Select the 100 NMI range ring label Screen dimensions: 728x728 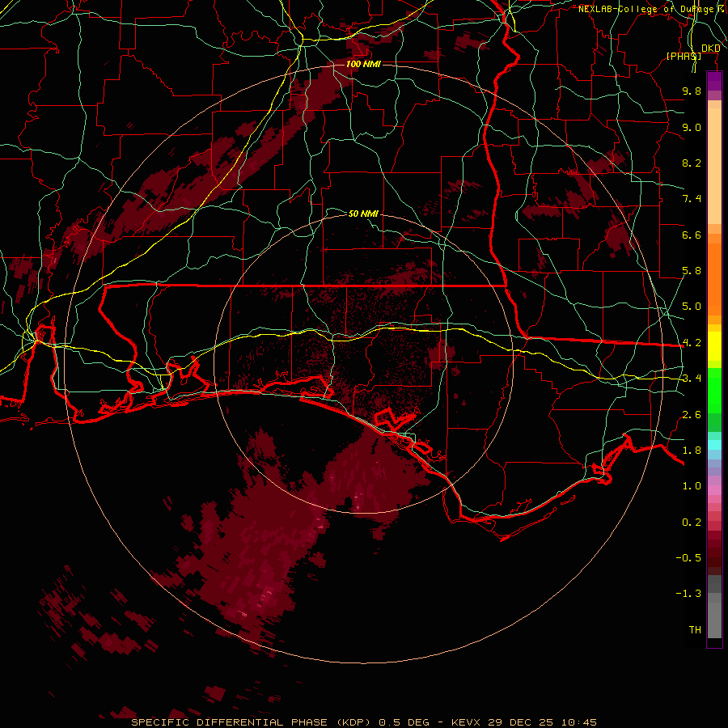click(363, 64)
